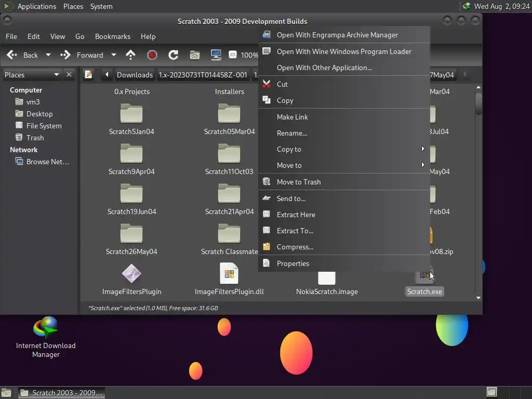532x399 pixels.
Task: Select Make Link in context menu
Action: pos(344,117)
